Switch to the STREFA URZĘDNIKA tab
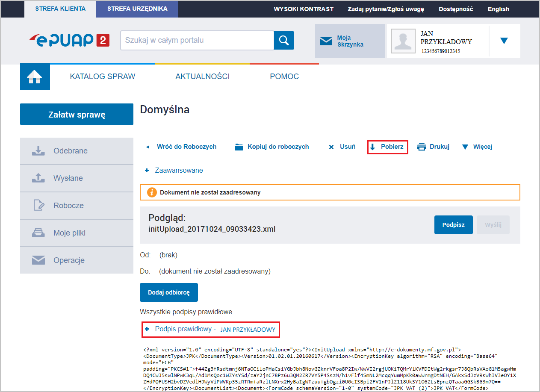The height and width of the screenshot is (392, 540). [x=137, y=9]
